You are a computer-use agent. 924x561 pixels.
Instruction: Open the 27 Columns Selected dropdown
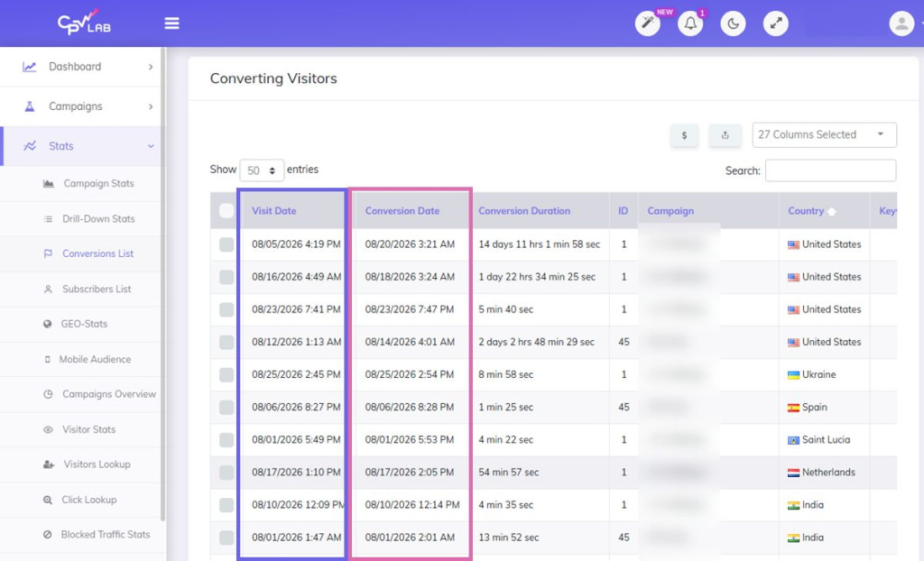point(824,135)
